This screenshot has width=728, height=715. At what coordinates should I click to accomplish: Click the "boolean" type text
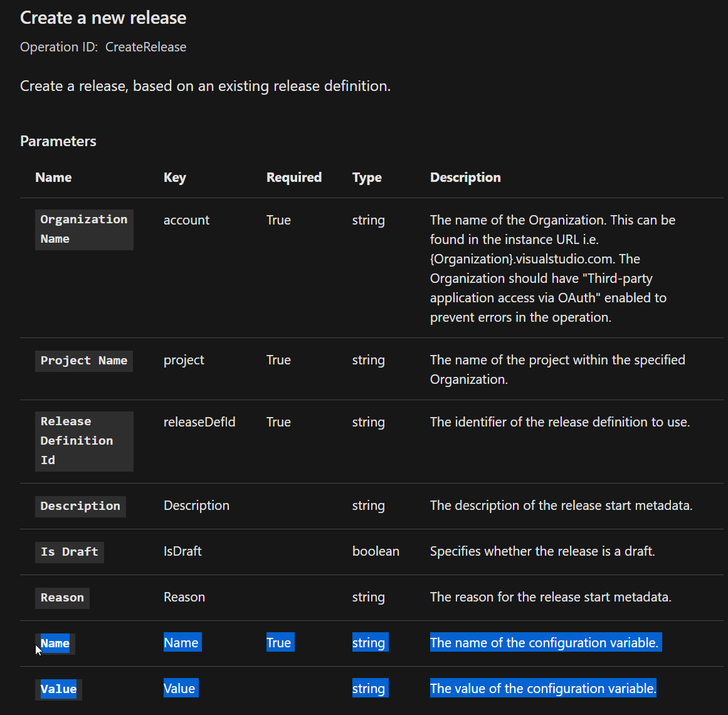(x=376, y=551)
